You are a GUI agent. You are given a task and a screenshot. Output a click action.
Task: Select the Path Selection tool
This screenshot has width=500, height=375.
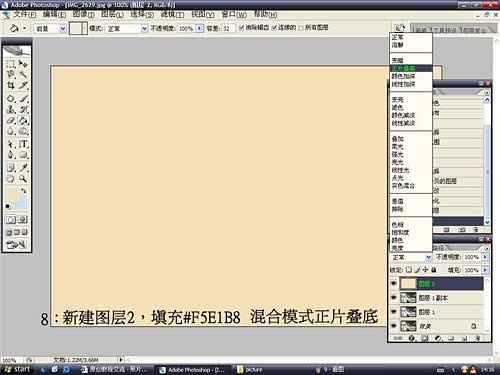pos(11,144)
